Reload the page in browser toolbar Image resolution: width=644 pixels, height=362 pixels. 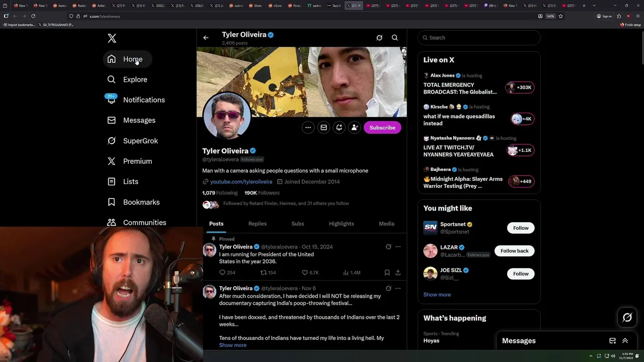pyautogui.click(x=33, y=16)
